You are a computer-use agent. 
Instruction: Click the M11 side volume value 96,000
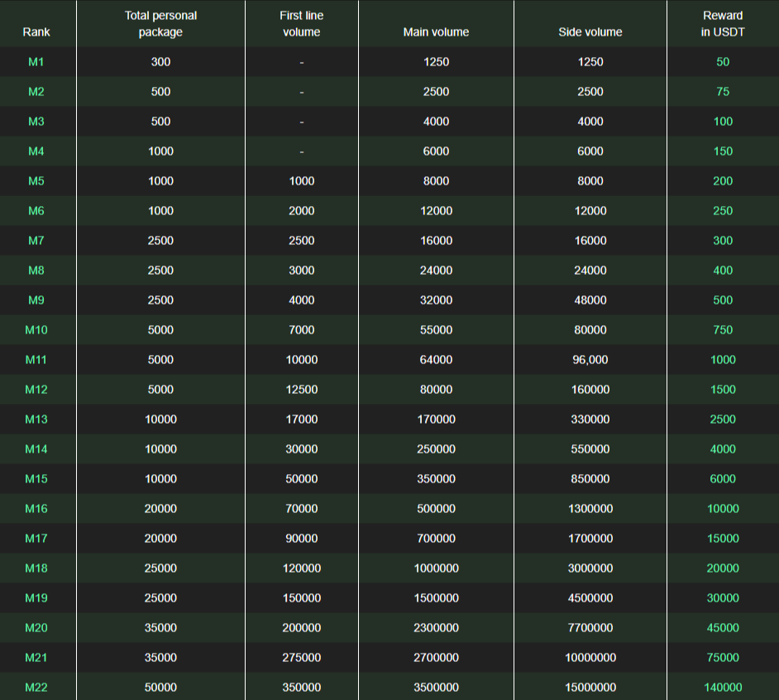coord(590,360)
